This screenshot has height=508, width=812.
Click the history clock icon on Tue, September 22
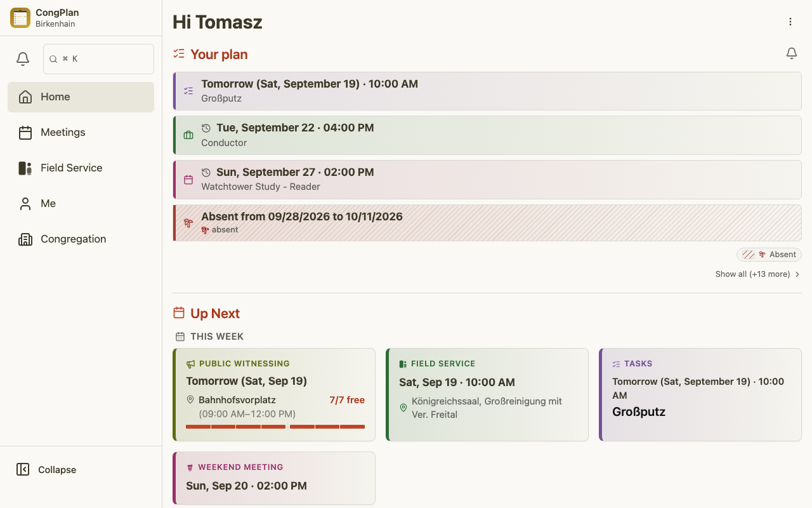tap(206, 128)
